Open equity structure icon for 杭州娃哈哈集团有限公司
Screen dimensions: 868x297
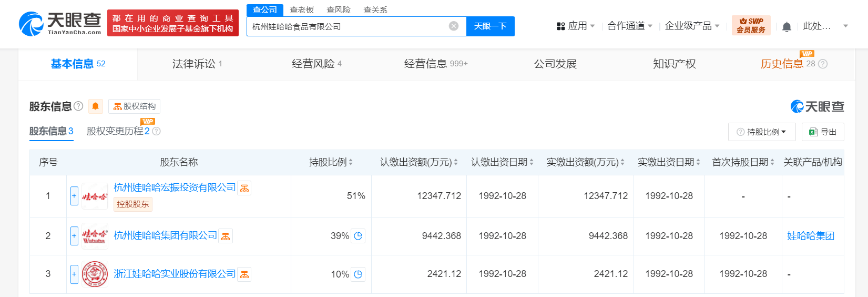pyautogui.click(x=226, y=236)
